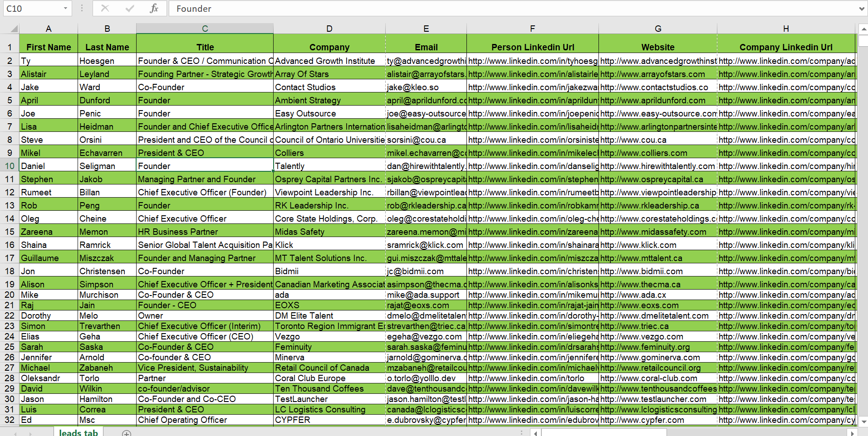
Task: Select the cell with first name Ty
Action: tap(49, 61)
